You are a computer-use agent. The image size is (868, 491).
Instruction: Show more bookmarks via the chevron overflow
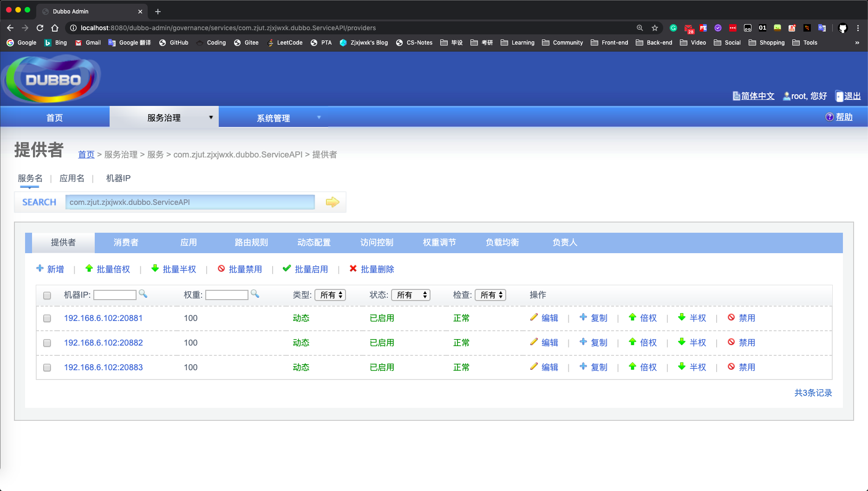coord(857,43)
